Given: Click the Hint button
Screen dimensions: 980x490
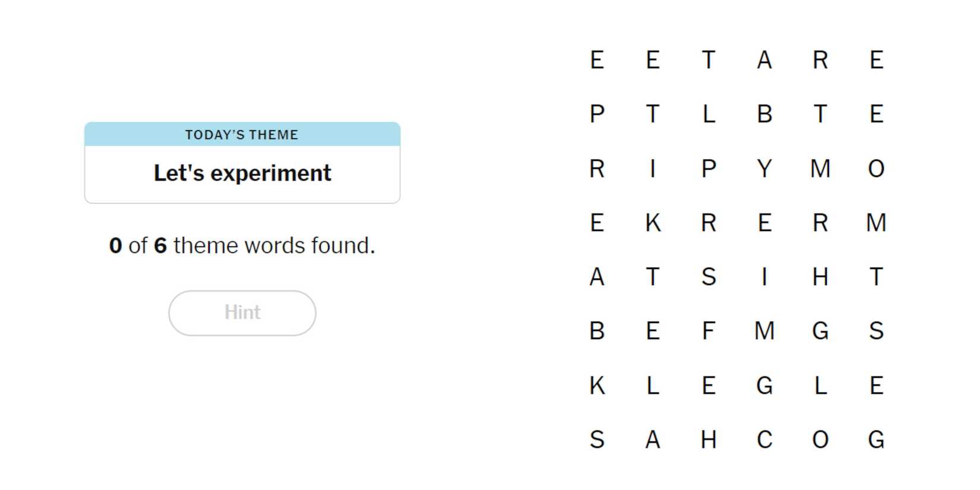Looking at the screenshot, I should pyautogui.click(x=242, y=312).
